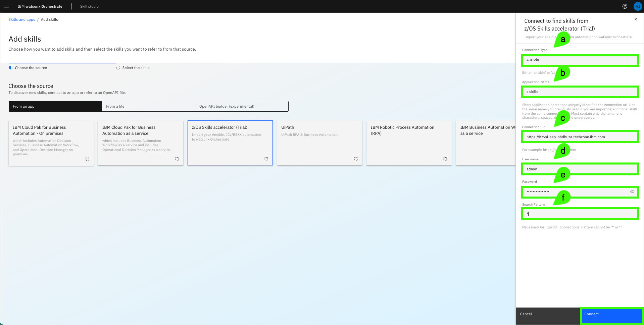Select the From an app tab
The image size is (644, 325).
tap(55, 106)
